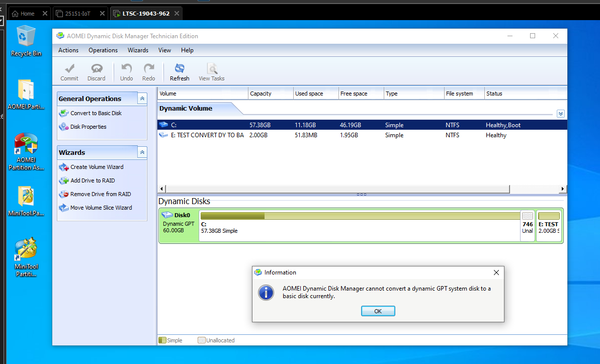Screen dimensions: 600x364
Task: Open Disk Properties in General Operations
Action: click(82, 127)
